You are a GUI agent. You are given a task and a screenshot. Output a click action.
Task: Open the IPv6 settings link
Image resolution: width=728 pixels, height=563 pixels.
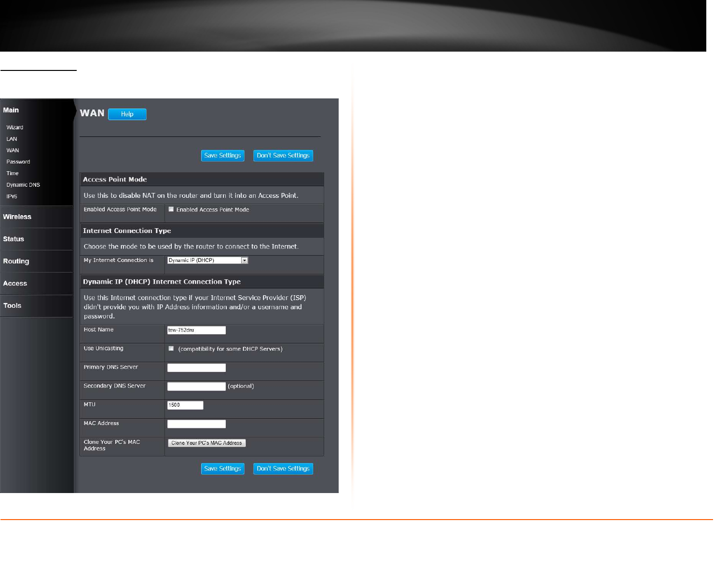12,196
